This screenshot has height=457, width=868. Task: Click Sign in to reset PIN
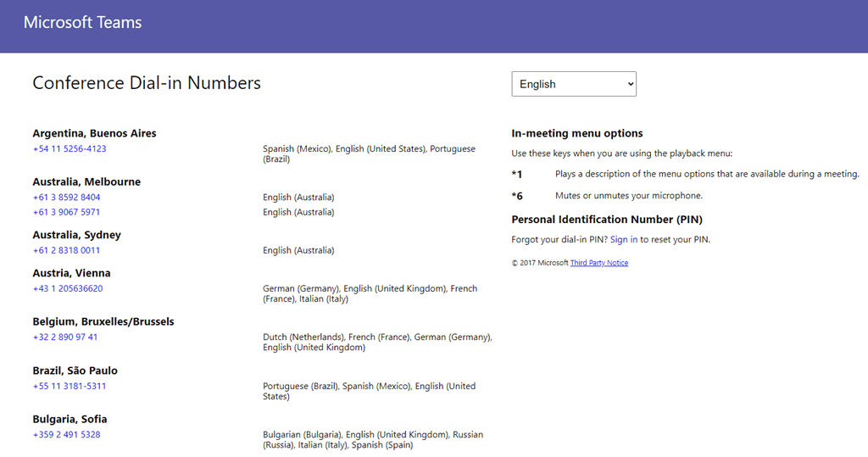tap(624, 239)
